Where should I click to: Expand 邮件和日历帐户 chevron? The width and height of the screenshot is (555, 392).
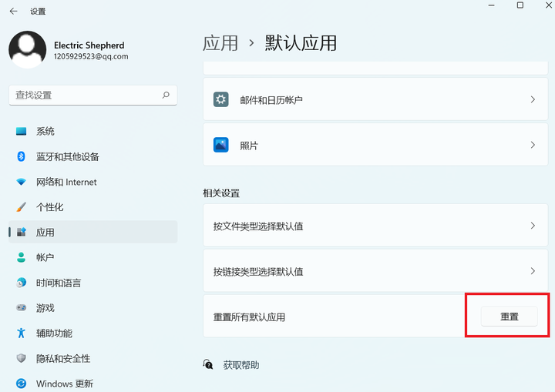tap(533, 99)
